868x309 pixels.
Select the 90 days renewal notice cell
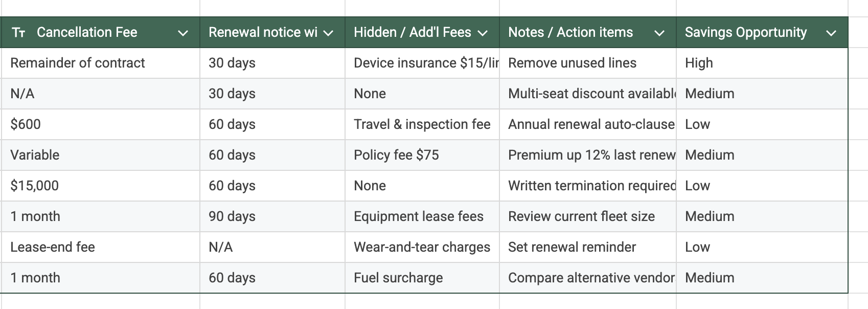pyautogui.click(x=232, y=216)
